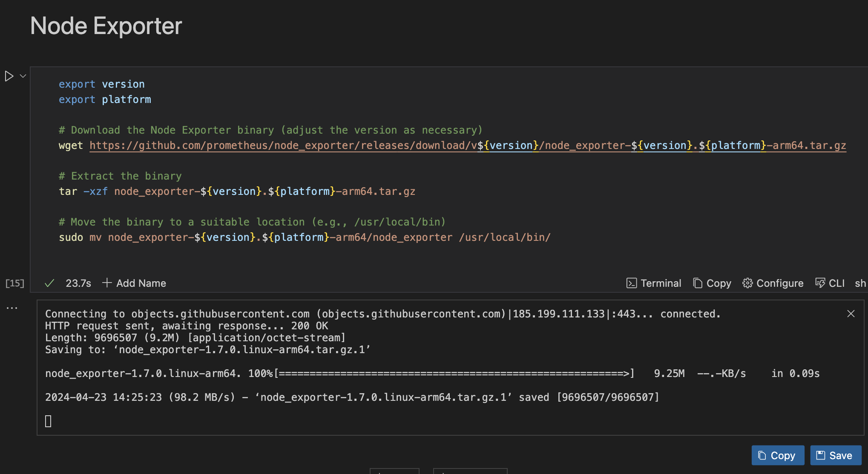The width and height of the screenshot is (868, 474).
Task: Click the Node Exporter heading
Action: 106,26
